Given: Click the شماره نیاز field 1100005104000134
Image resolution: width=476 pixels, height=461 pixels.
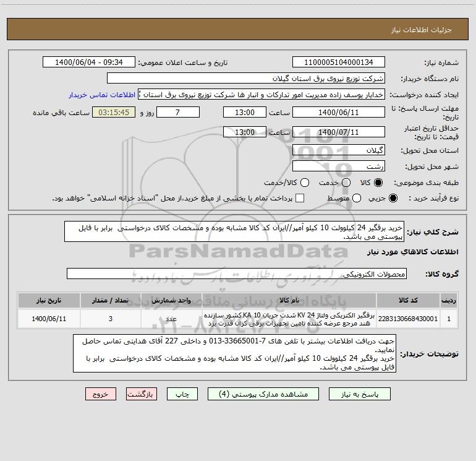Looking at the screenshot, I should [339, 62].
